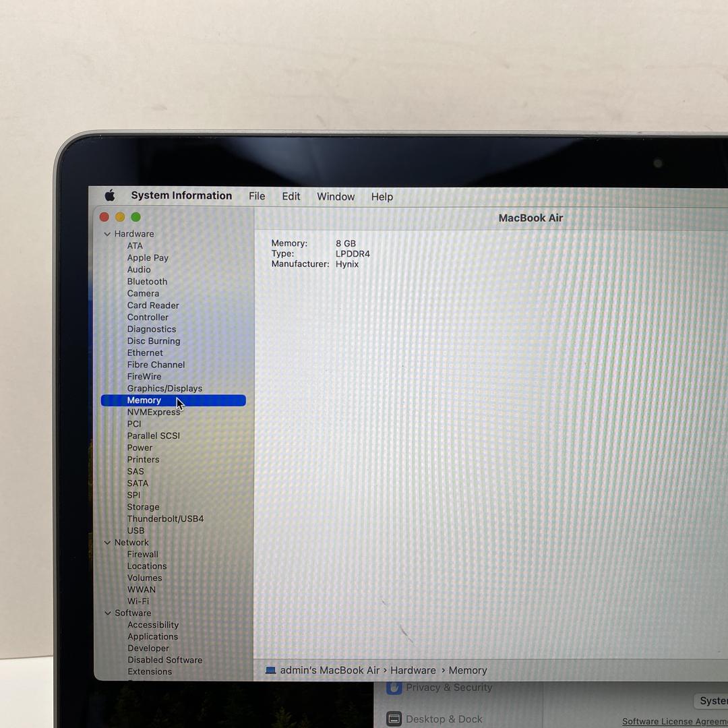Click the Hynix manufacturer value

[x=347, y=264]
